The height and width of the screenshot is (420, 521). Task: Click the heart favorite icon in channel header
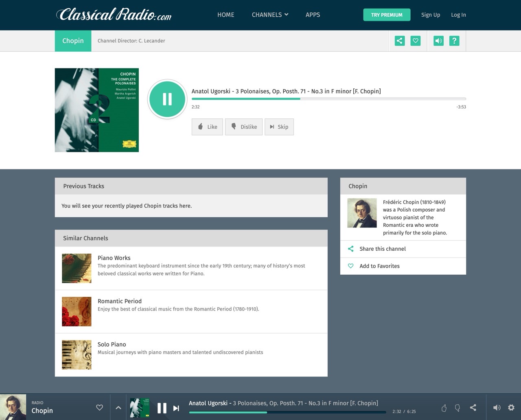coord(415,41)
